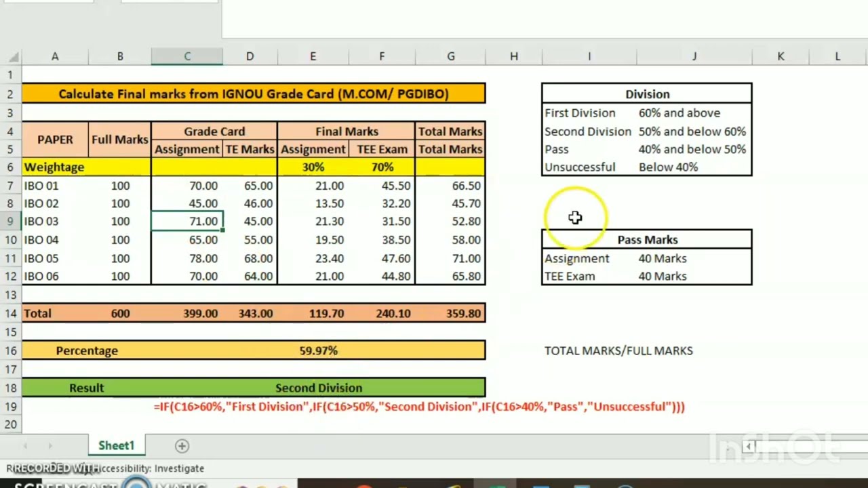Viewport: 868px width, 488px height.
Task: Select row 18 header
Action: [x=10, y=388]
